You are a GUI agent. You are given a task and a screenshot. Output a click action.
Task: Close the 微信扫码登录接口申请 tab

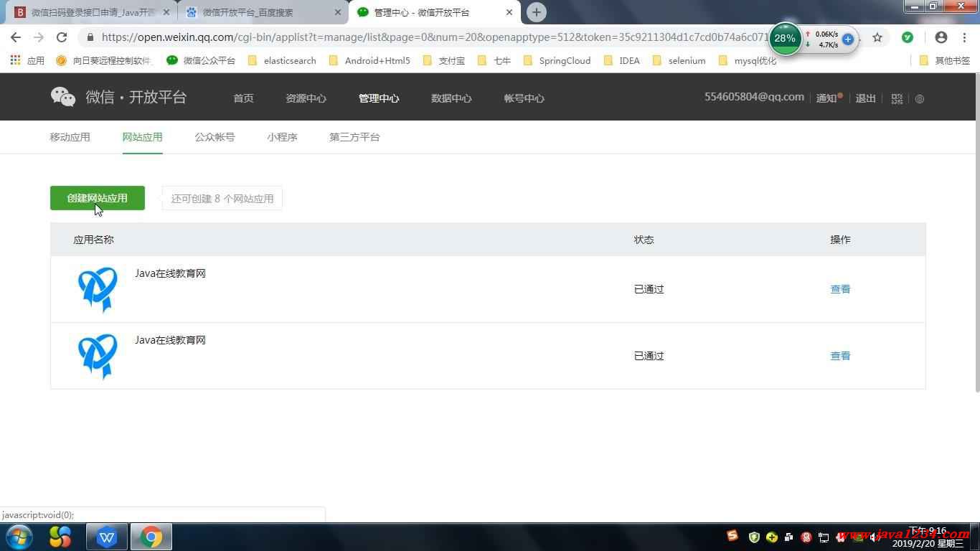166,12
